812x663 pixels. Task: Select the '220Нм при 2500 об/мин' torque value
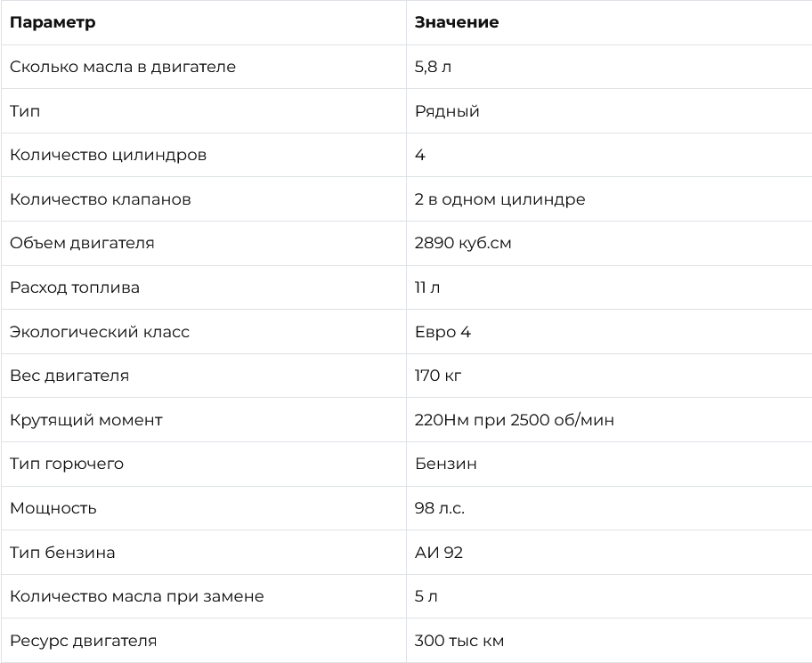[514, 420]
